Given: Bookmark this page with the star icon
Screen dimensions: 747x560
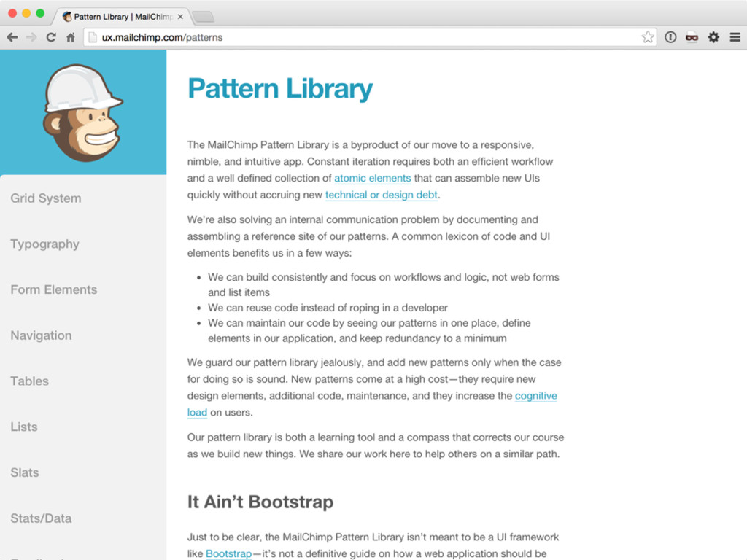Looking at the screenshot, I should pyautogui.click(x=648, y=37).
